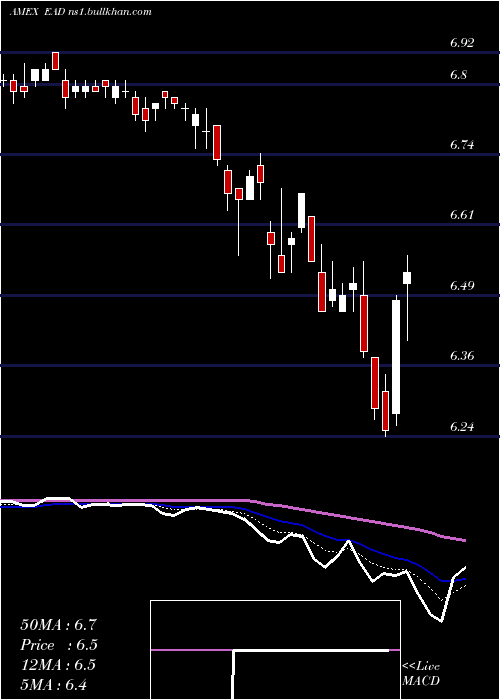The height and width of the screenshot is (700, 500).
Task: Click the 6.49 price axis label
Action: [x=462, y=285]
